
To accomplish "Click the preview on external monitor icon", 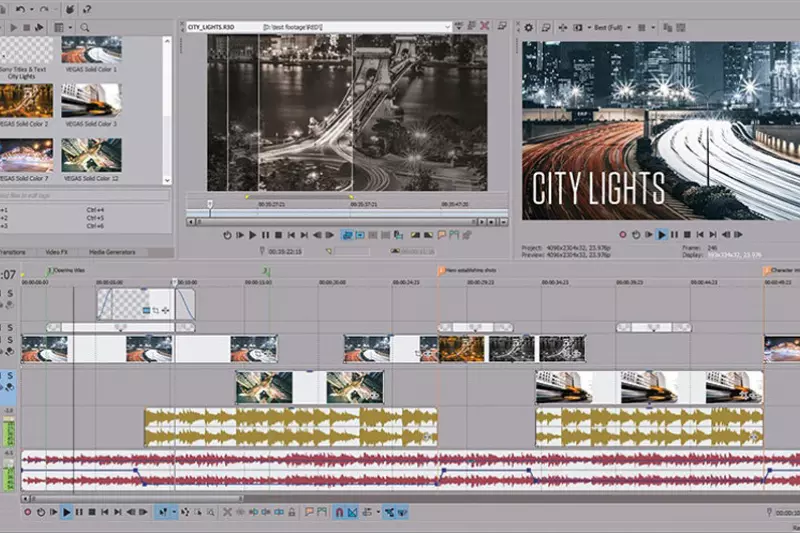I will coord(545,28).
